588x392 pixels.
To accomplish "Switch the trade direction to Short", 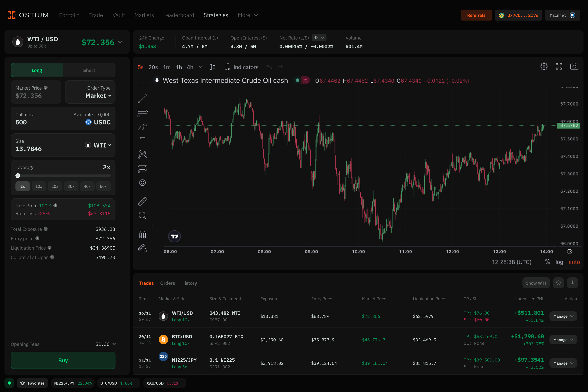I will 89,70.
